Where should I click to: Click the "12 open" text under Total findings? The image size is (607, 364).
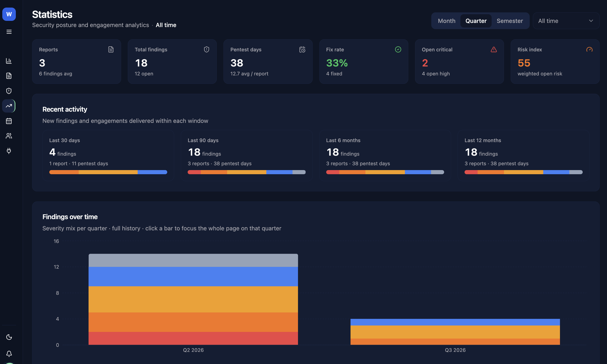144,74
